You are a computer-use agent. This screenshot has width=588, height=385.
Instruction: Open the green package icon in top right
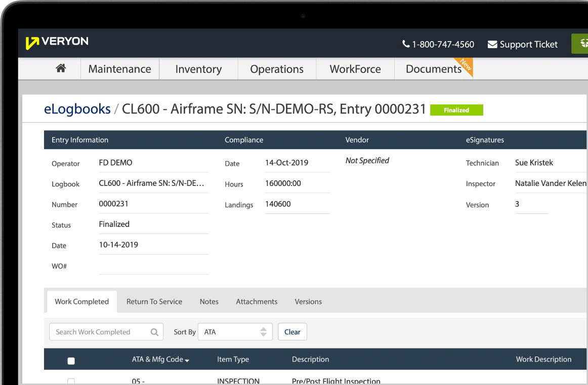583,44
